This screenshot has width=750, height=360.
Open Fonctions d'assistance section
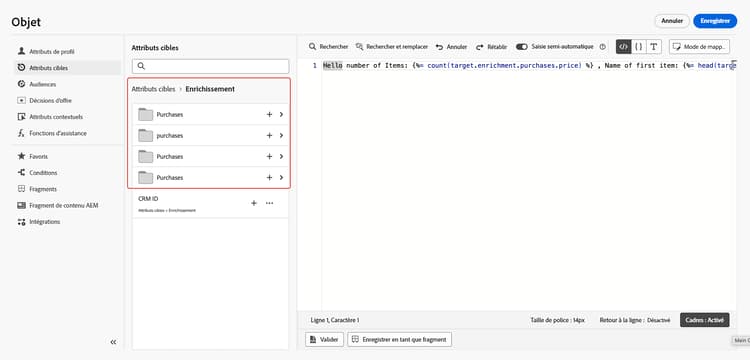click(x=52, y=133)
